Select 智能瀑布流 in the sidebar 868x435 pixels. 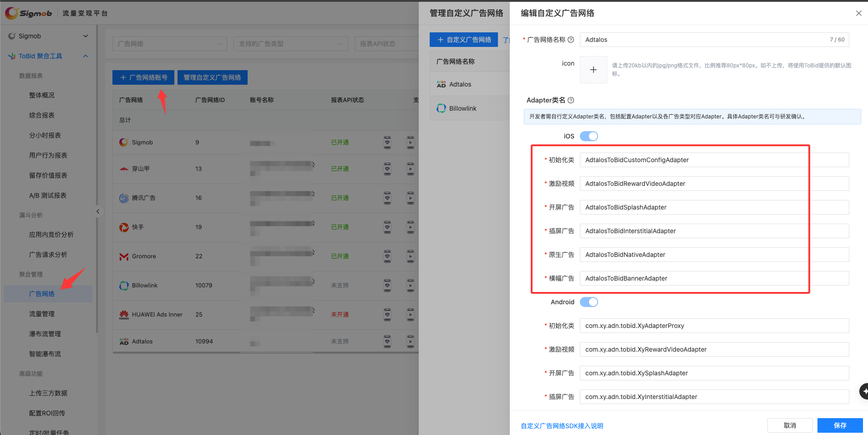pos(45,354)
